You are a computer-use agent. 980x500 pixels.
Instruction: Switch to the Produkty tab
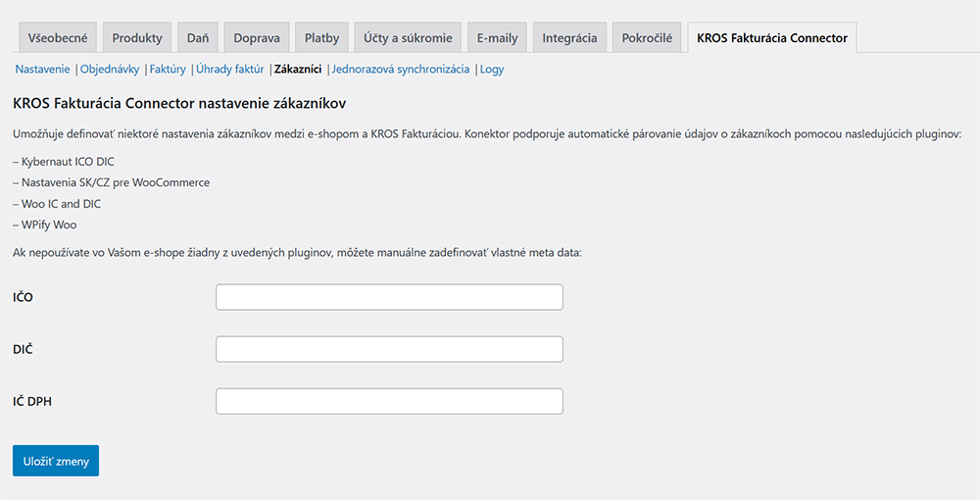pyautogui.click(x=137, y=37)
